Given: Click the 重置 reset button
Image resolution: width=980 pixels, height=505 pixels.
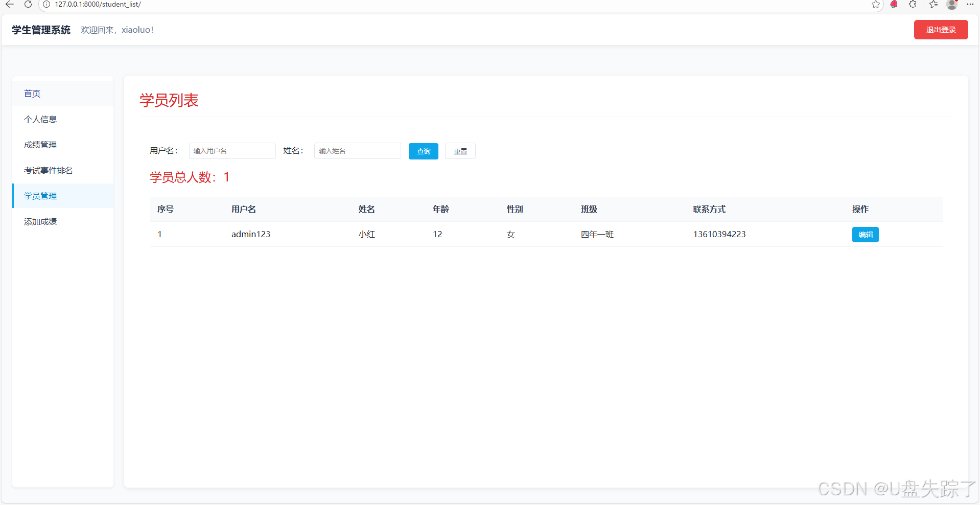Looking at the screenshot, I should [460, 151].
